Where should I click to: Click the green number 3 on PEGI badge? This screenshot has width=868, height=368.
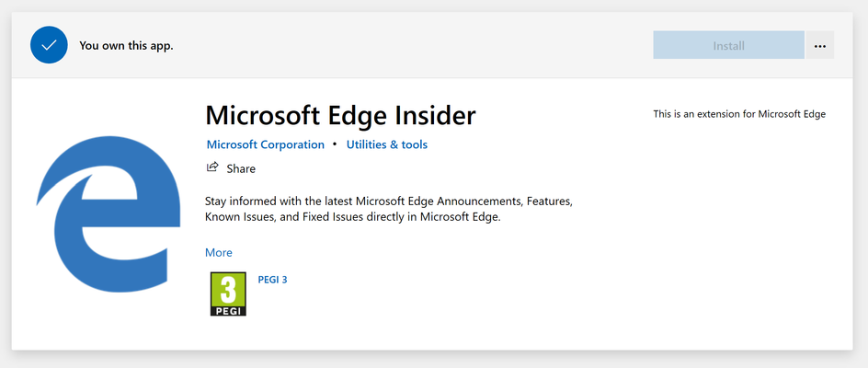[x=228, y=289]
